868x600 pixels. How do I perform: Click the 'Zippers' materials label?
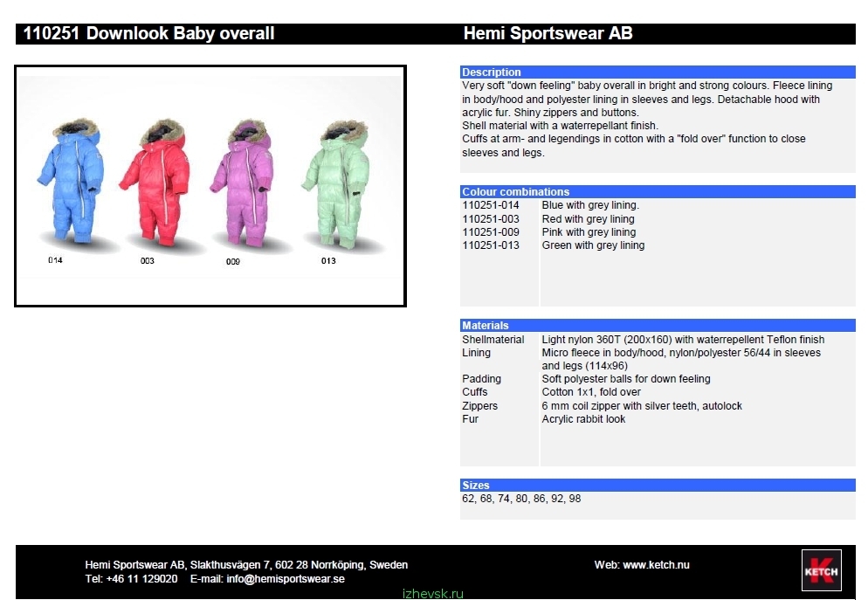point(480,406)
